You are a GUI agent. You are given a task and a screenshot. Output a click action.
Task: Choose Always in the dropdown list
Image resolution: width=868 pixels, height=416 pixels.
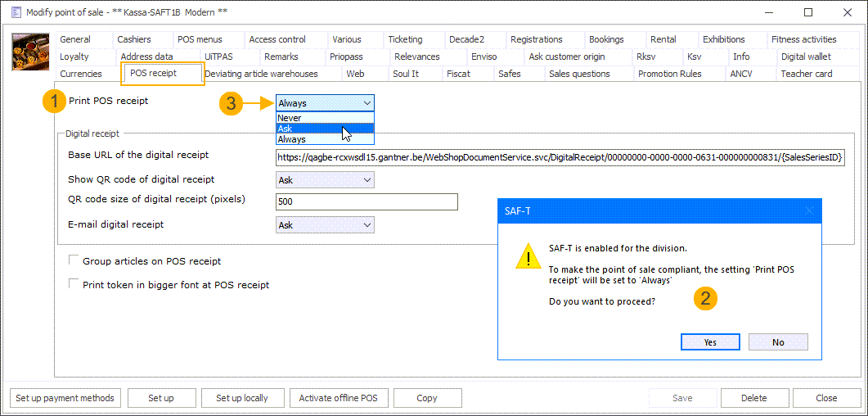pyautogui.click(x=325, y=139)
